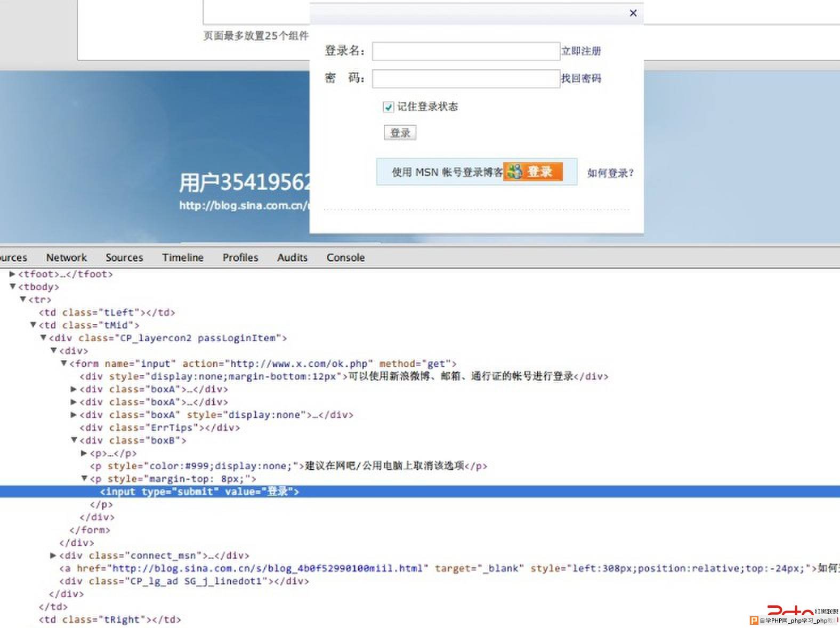The image size is (840, 628).
Task: Switch to the Profiles tab
Action: coord(240,257)
